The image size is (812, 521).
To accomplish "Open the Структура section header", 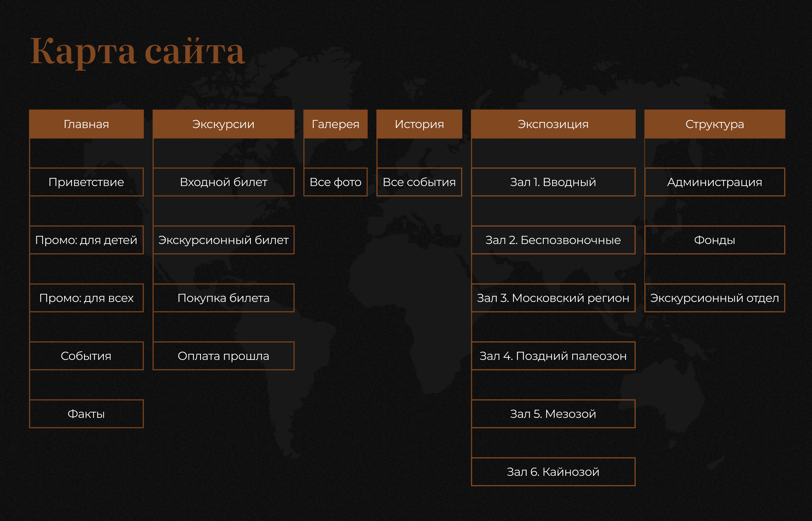I will 715,124.
